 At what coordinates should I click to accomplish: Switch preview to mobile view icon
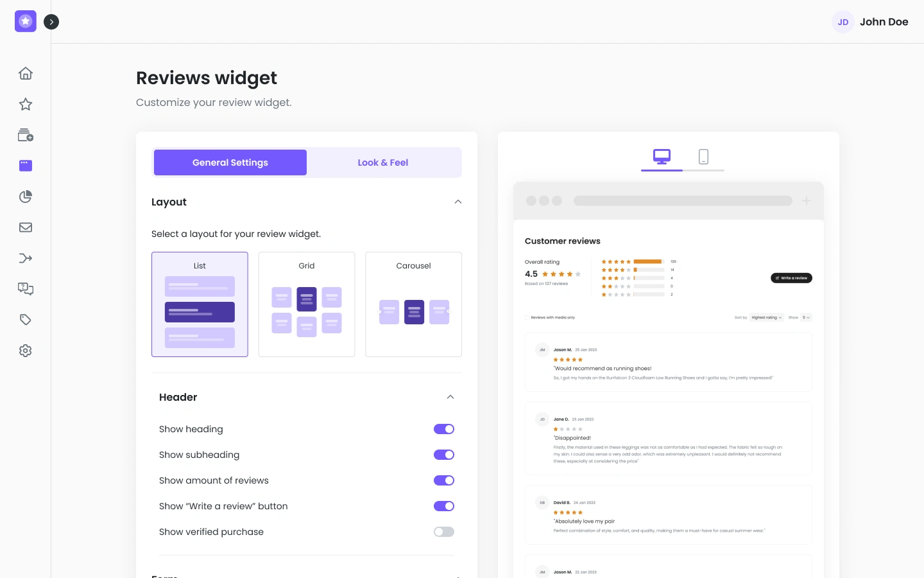[x=703, y=156]
